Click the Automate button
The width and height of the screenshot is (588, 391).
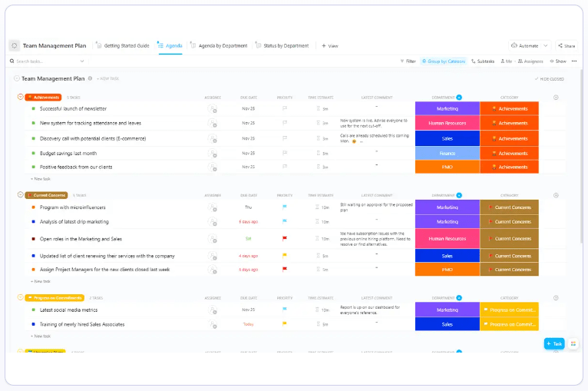(x=525, y=46)
